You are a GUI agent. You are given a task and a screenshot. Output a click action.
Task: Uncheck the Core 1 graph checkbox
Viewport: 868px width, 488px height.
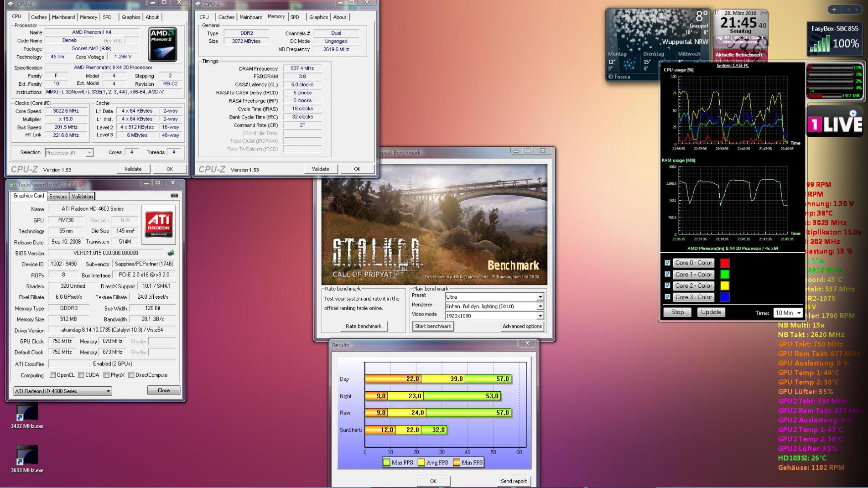(667, 275)
